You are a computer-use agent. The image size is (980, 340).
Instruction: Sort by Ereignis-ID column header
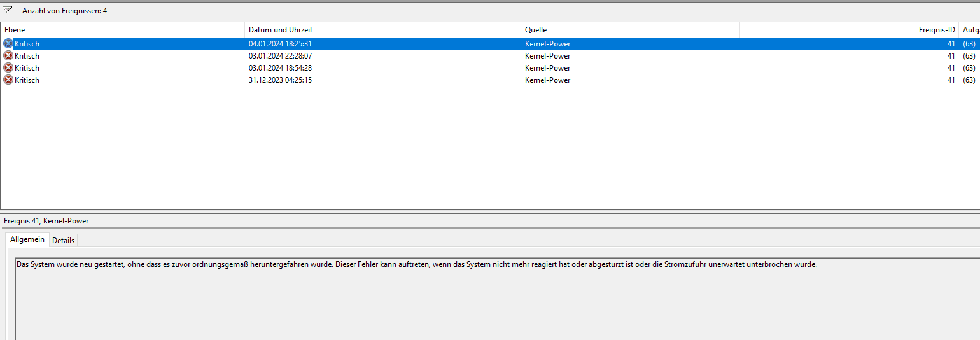(849, 30)
